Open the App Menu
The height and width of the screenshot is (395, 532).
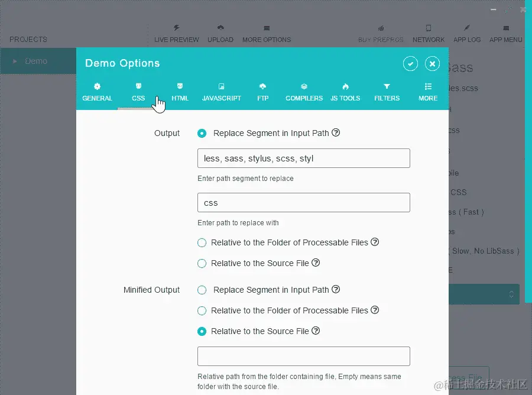point(506,34)
